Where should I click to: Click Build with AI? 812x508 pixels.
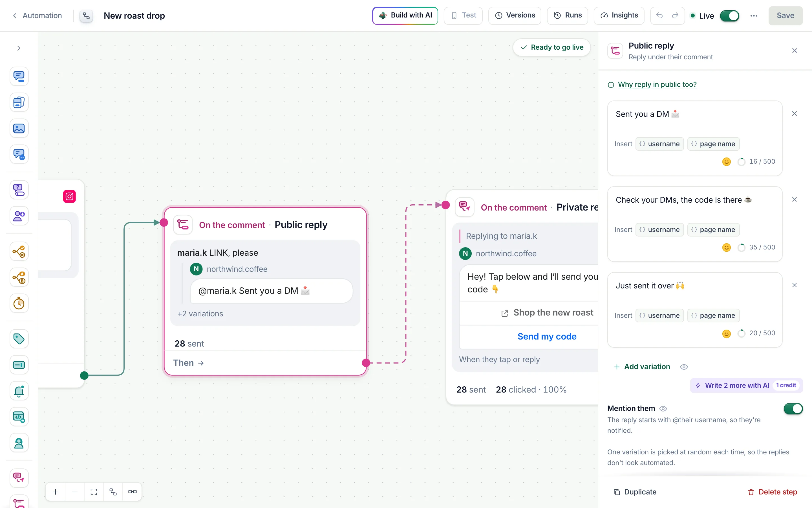(x=405, y=16)
